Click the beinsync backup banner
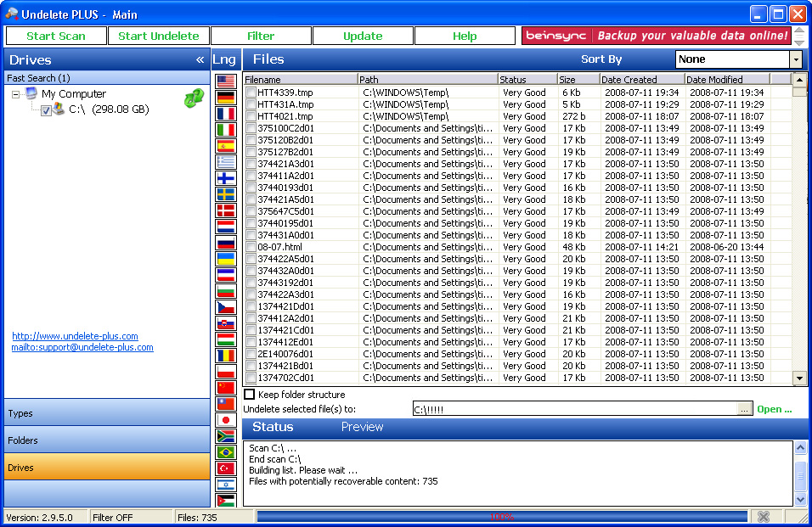Screen dimensions: 812x527 (x=656, y=36)
